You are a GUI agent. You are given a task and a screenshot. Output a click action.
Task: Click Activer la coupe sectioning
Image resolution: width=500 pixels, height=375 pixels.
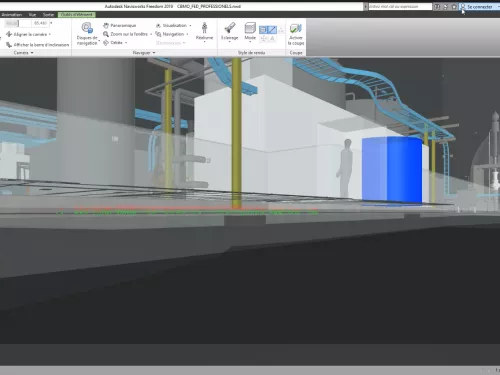[296, 34]
